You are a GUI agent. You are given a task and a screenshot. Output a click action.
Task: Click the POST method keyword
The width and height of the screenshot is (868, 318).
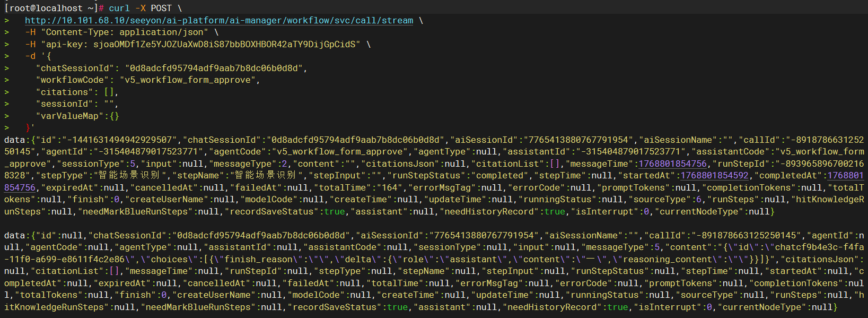click(x=161, y=8)
